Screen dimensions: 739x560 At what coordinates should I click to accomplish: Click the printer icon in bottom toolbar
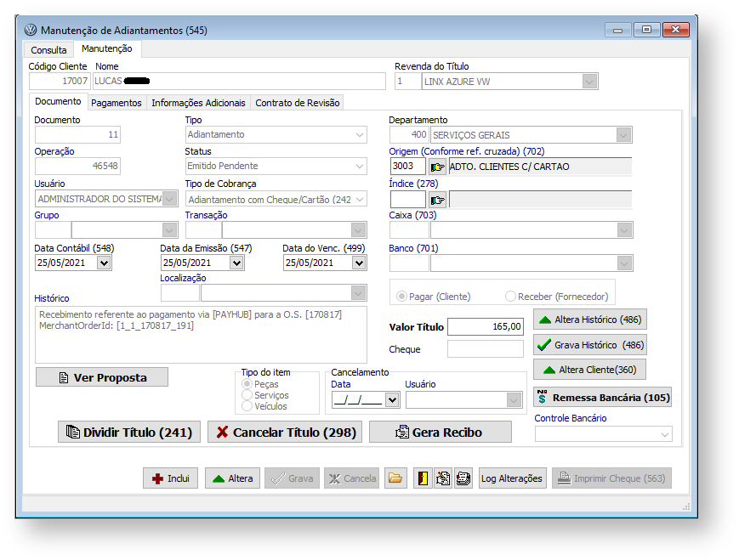(463, 478)
